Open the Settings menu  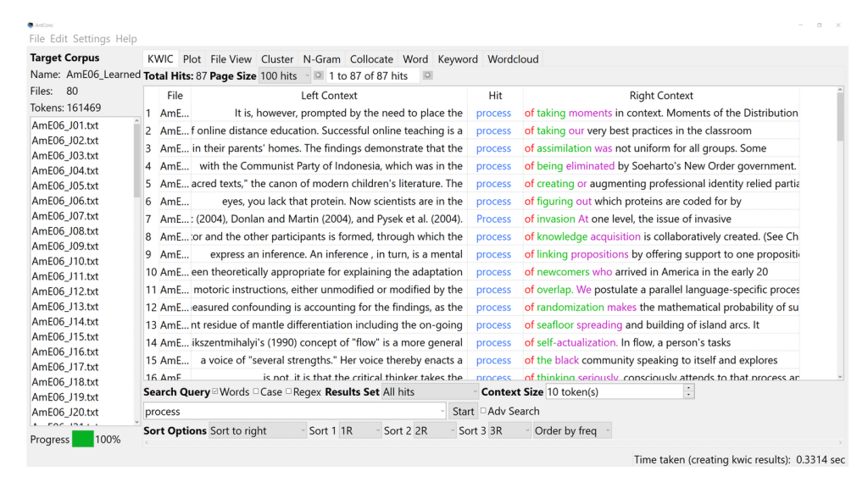[x=91, y=39]
